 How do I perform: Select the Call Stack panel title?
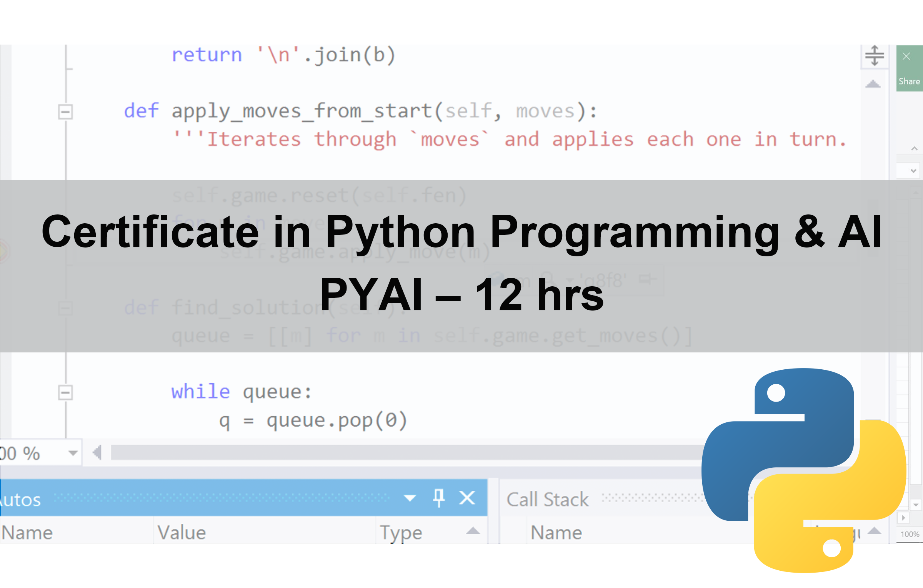[547, 500]
